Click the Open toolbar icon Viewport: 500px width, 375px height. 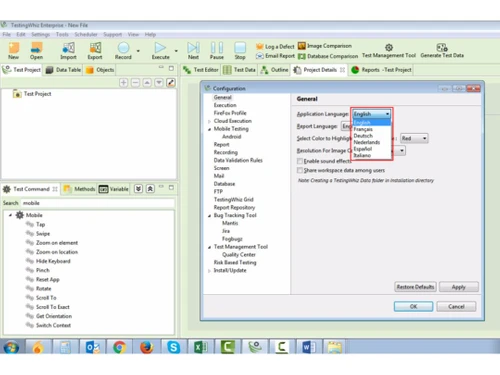pos(36,51)
